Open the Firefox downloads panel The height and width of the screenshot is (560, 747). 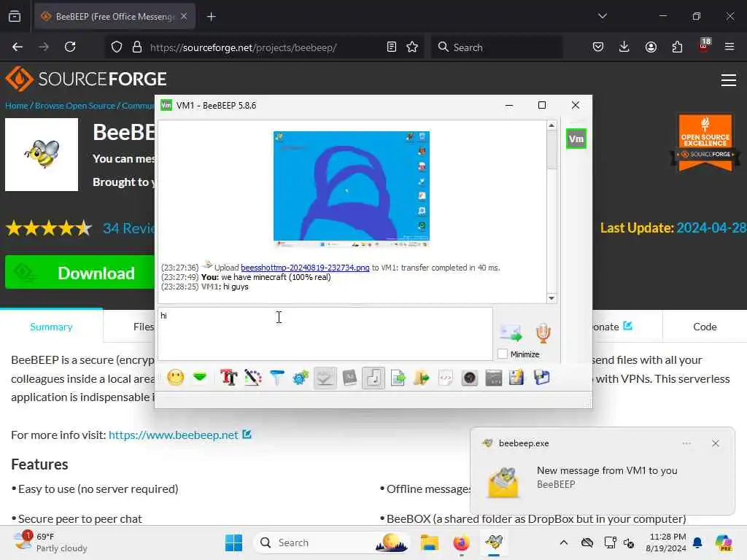point(624,47)
